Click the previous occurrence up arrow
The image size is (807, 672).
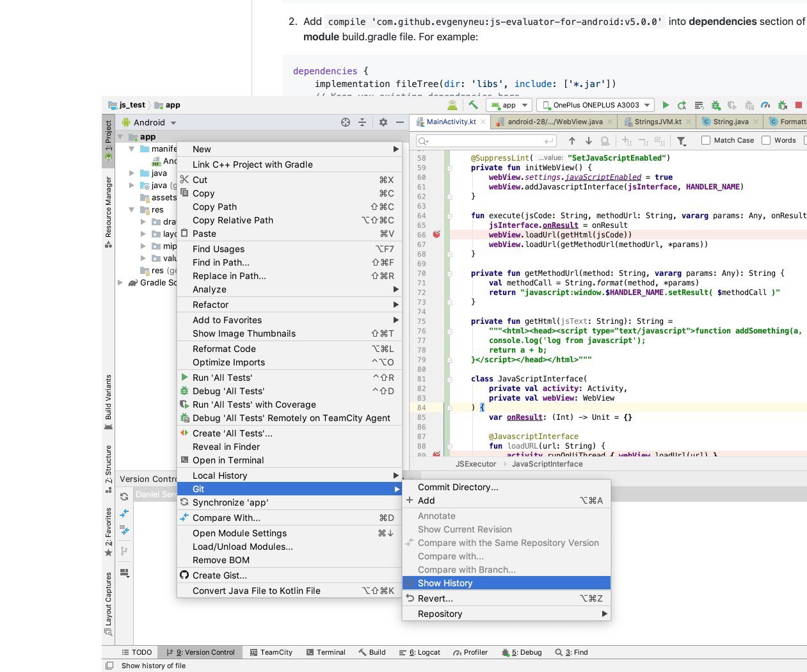[x=572, y=141]
